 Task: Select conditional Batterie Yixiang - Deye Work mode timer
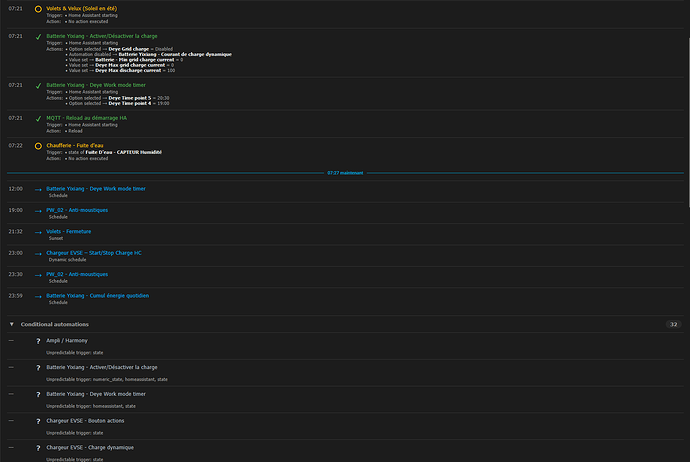coord(96,394)
